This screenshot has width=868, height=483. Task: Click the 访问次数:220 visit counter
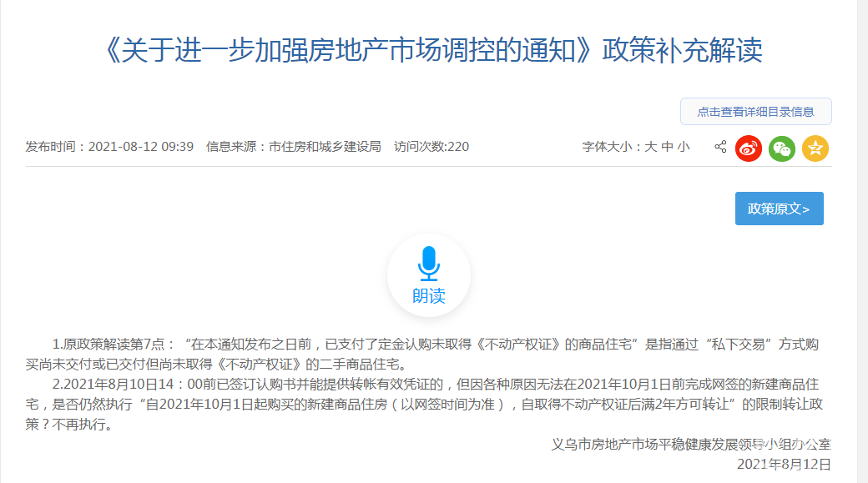(x=431, y=147)
